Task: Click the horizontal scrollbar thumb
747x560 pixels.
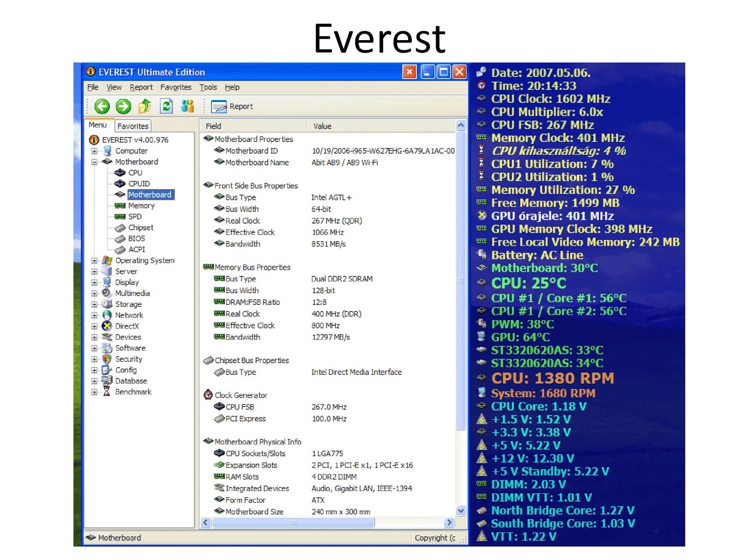Action: click(293, 523)
